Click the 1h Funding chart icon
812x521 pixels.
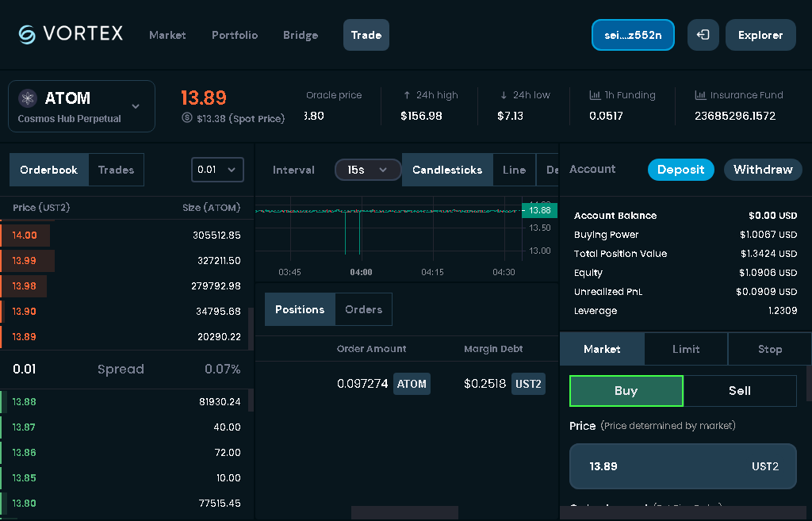click(x=595, y=95)
